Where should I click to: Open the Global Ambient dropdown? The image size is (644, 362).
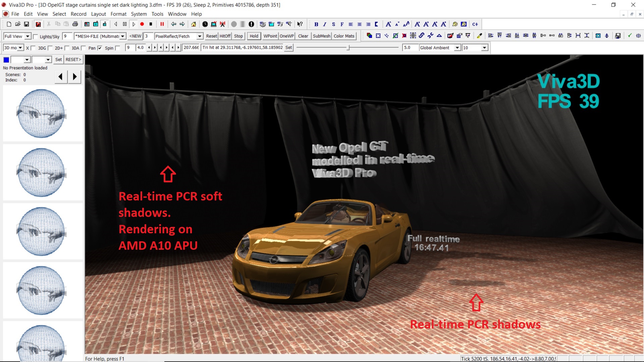pyautogui.click(x=457, y=48)
